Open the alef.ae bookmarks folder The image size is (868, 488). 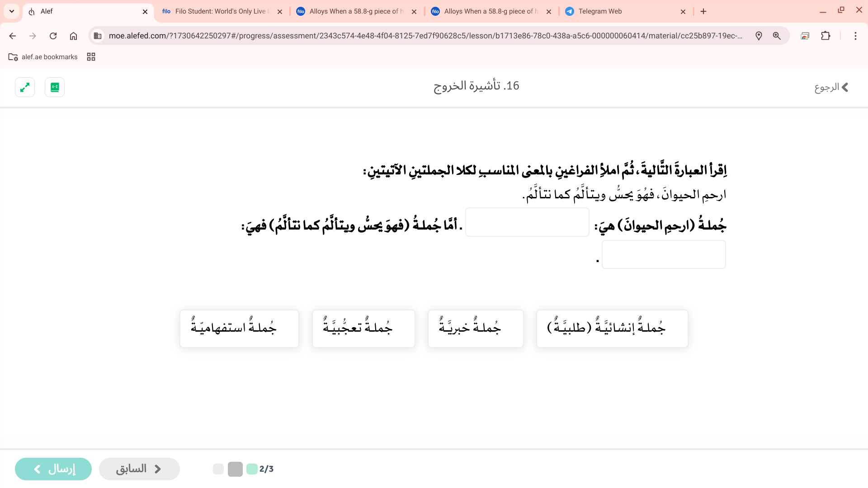[x=43, y=57]
